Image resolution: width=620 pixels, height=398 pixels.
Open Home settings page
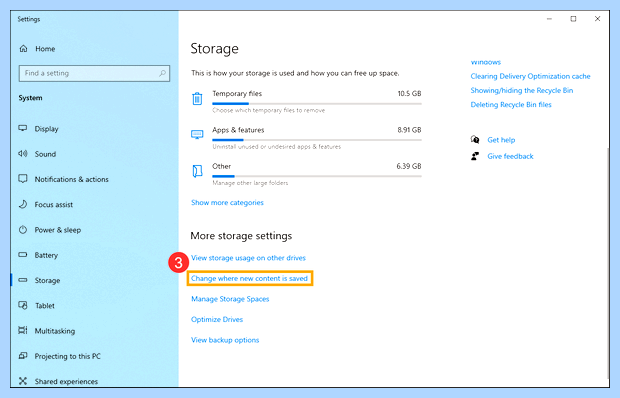45,49
